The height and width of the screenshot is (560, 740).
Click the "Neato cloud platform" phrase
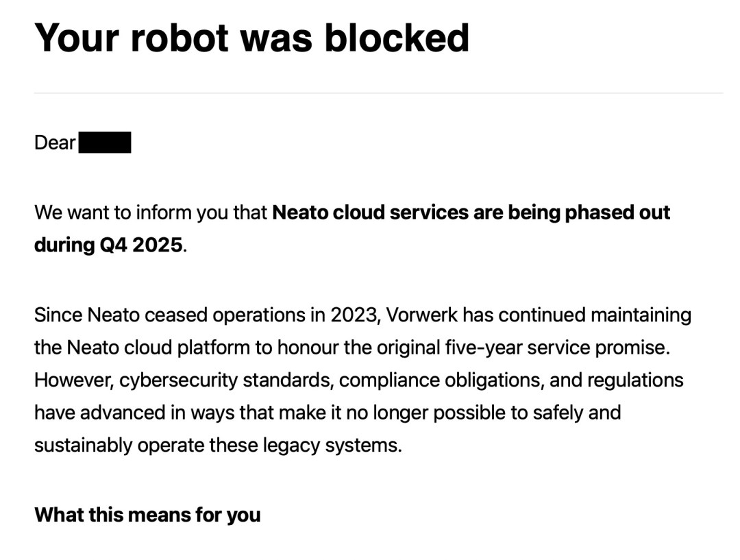[158, 348]
